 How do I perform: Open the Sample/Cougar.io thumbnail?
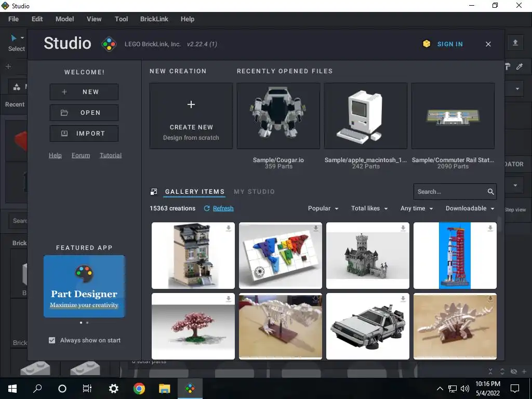(x=278, y=116)
